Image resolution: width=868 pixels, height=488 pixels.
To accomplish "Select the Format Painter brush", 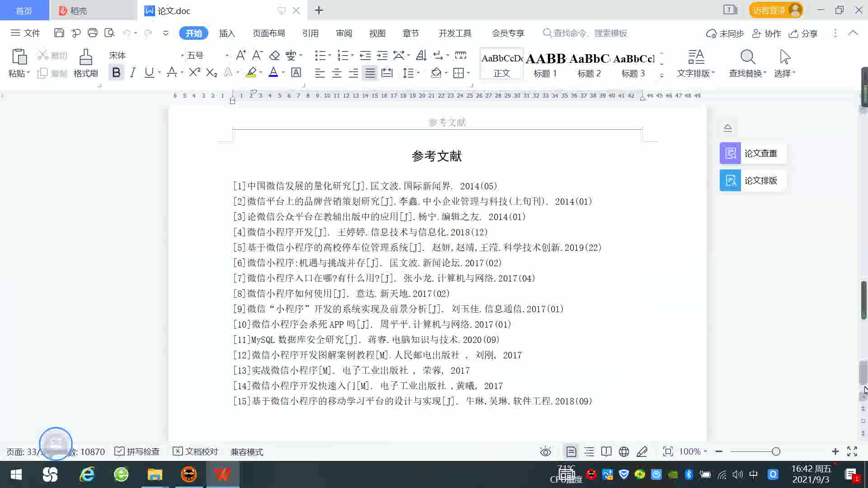I will click(85, 57).
